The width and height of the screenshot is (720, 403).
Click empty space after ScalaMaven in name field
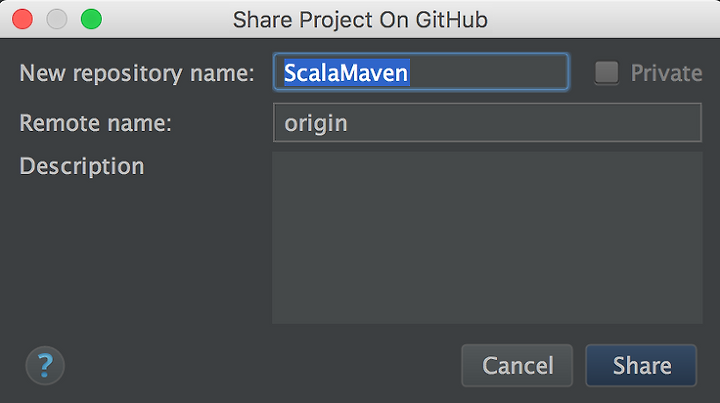pyautogui.click(x=487, y=73)
